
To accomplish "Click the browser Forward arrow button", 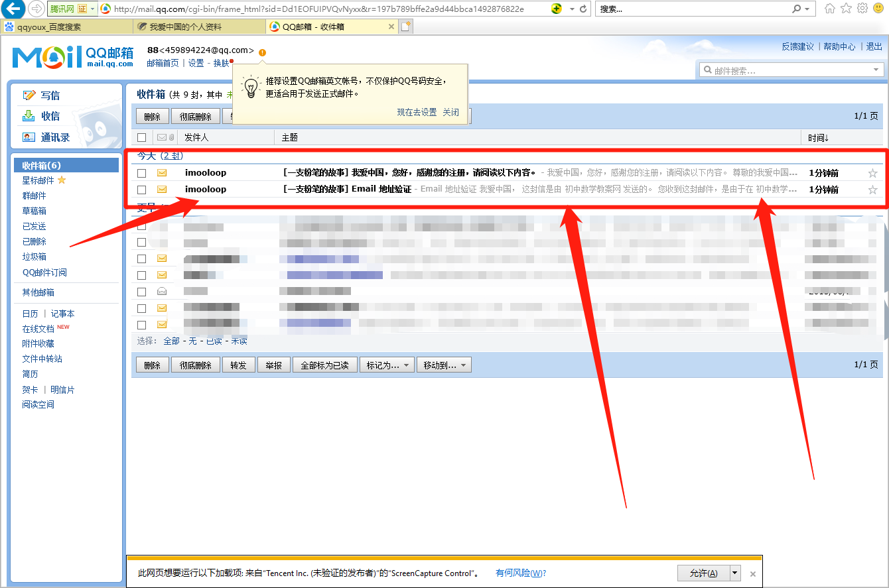I will (36, 9).
